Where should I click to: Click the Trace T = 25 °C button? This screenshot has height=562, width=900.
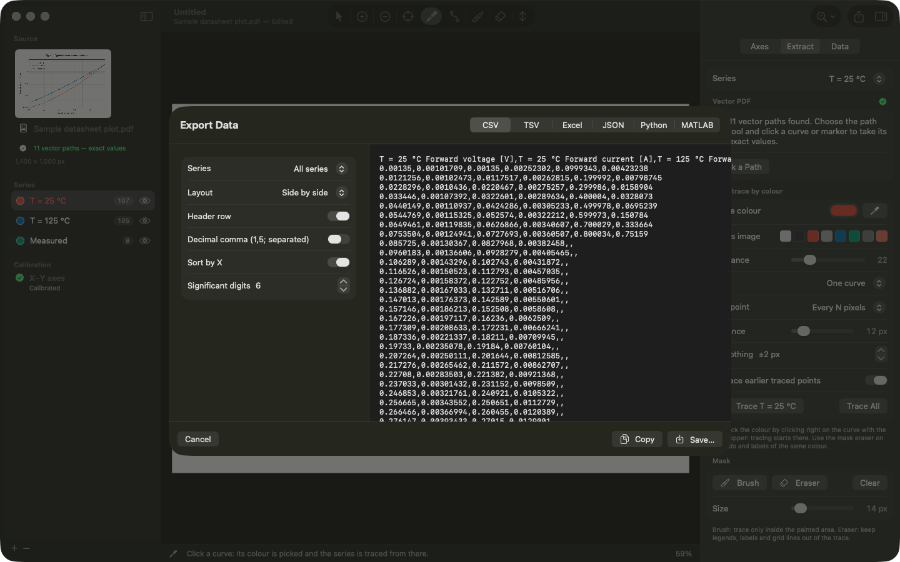pos(766,406)
